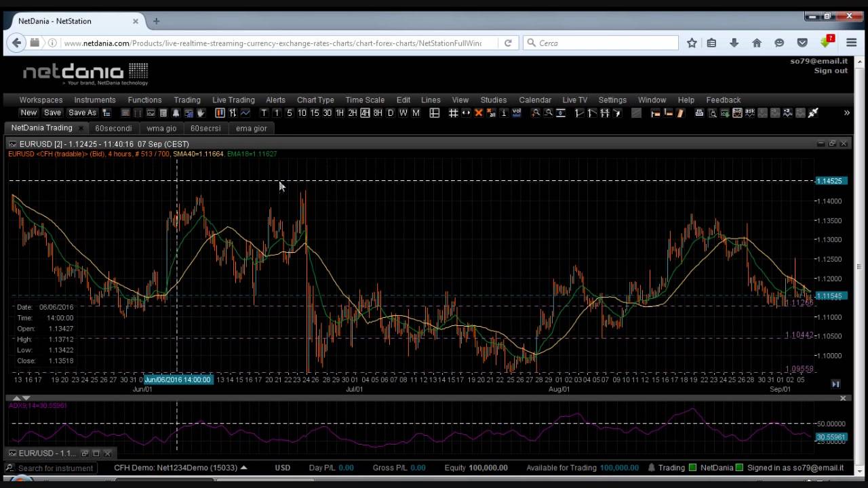Click the browser reload button
868x488 pixels.
point(507,43)
